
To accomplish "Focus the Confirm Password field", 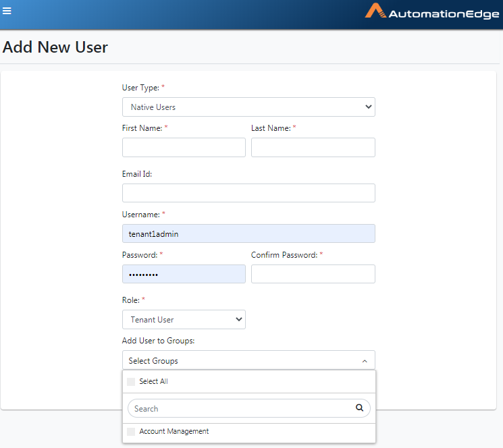I will (x=313, y=274).
